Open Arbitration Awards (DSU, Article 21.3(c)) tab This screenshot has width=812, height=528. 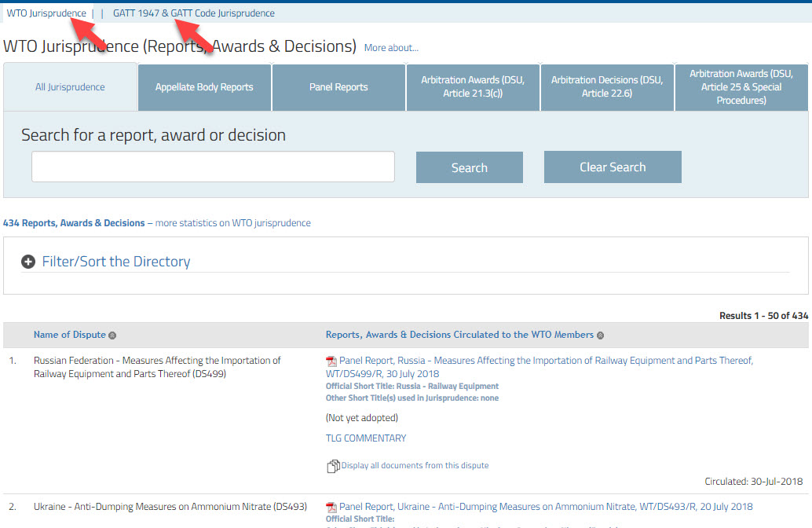473,87
